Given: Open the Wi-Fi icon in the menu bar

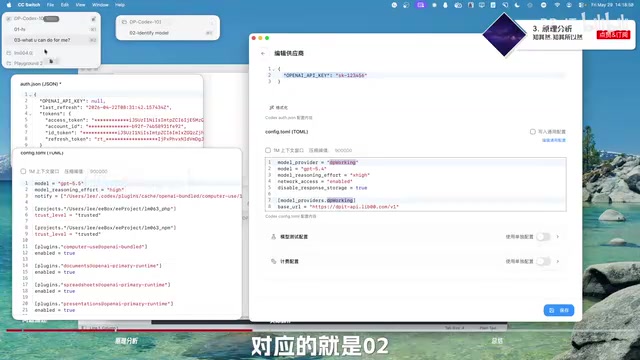Looking at the screenshot, I should pyautogui.click(x=557, y=5).
